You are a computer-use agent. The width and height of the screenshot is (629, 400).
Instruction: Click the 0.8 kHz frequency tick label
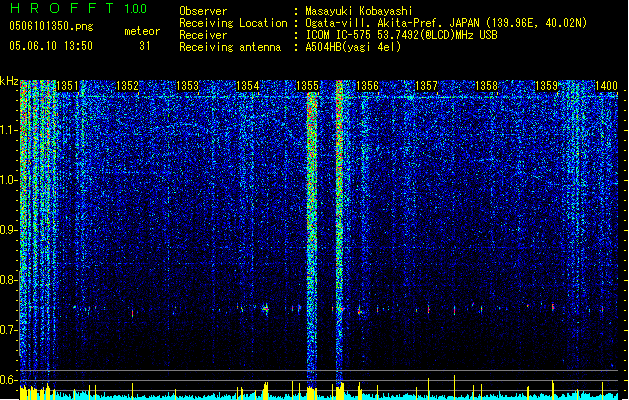click(x=9, y=280)
